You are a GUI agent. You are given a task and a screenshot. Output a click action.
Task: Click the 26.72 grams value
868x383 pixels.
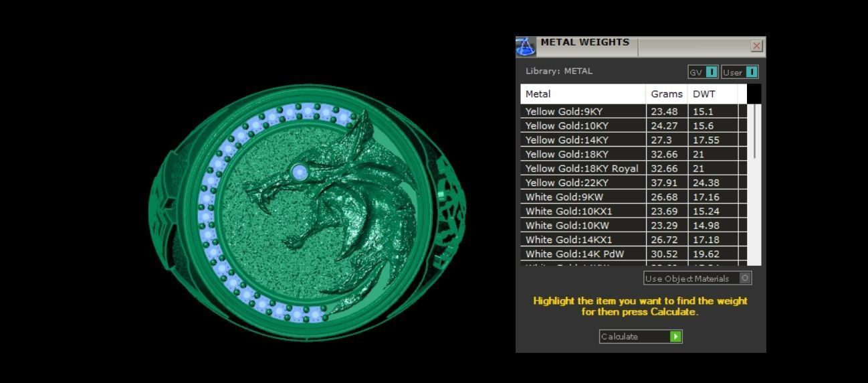(x=664, y=239)
